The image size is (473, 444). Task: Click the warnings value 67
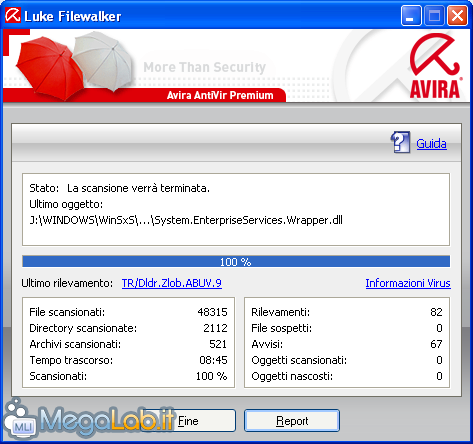point(436,344)
